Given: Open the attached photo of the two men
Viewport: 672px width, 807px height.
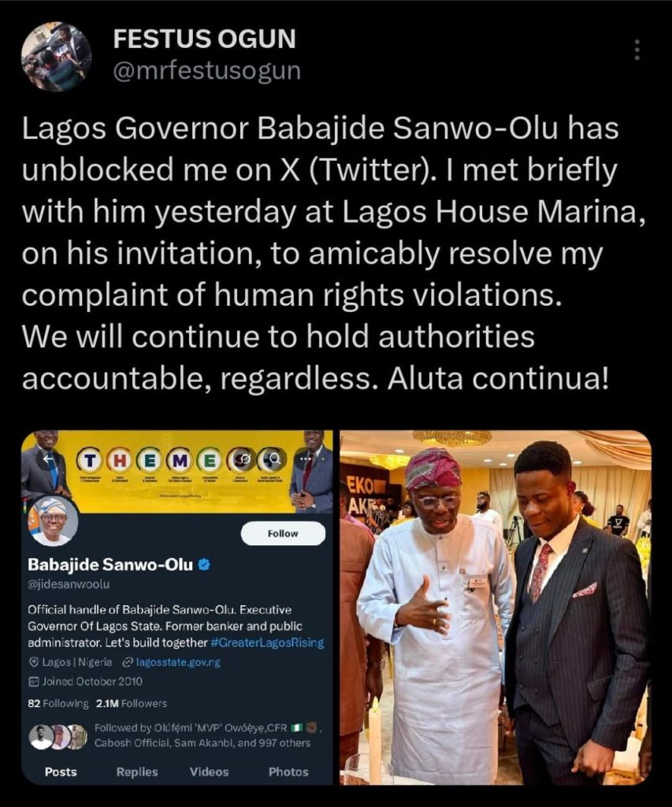Looking at the screenshot, I should [496, 607].
